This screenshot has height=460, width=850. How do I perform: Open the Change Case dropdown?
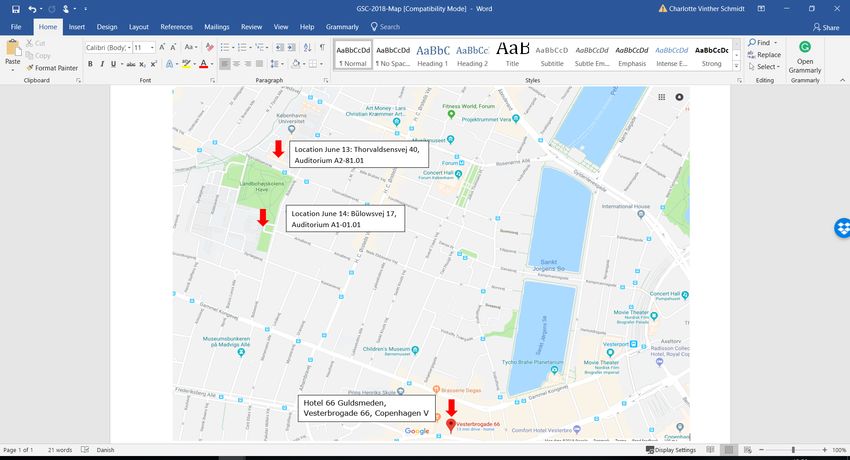click(190, 48)
